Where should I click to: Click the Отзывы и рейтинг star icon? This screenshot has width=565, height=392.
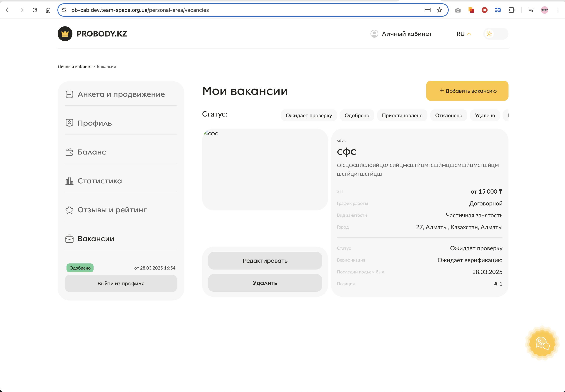(69, 210)
